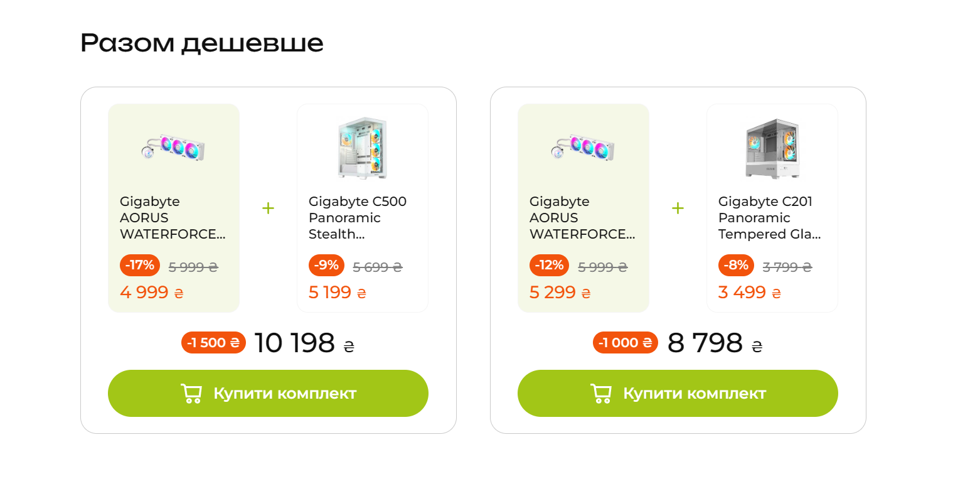Image resolution: width=980 pixels, height=496 pixels.
Task: Open the AORUS WATERFORCE title priced at 4 999 ₴
Action: click(x=172, y=218)
